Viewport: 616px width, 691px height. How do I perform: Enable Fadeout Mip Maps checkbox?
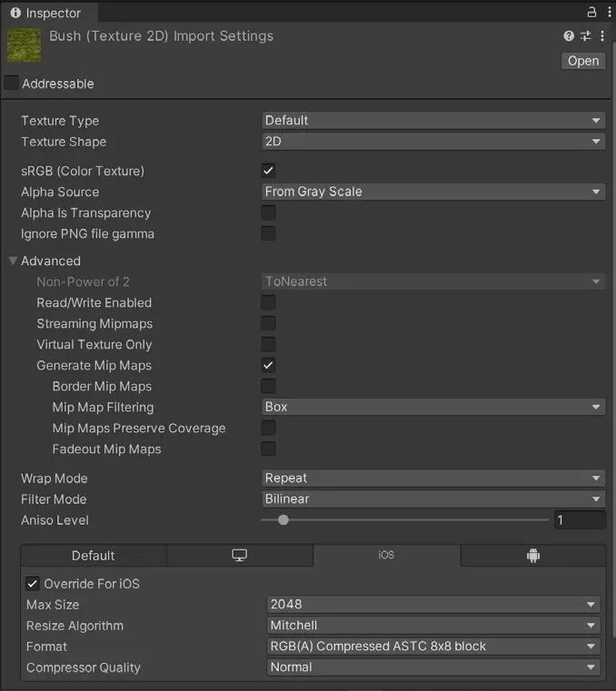pyautogui.click(x=268, y=449)
